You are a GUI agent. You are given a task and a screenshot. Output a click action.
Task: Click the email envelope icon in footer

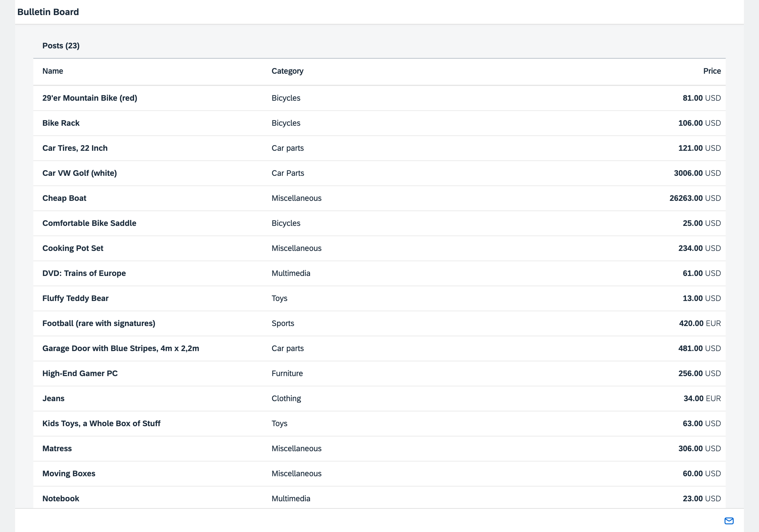pos(729,521)
